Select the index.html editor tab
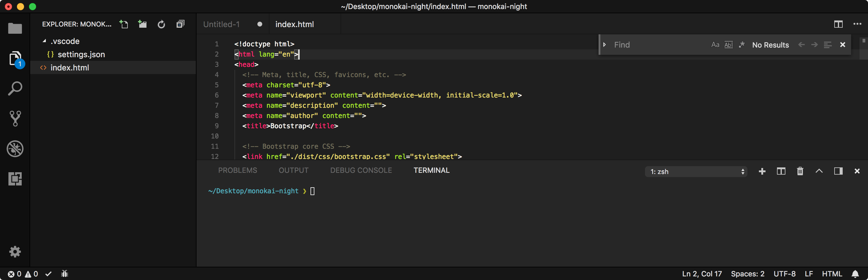This screenshot has width=868, height=280. coord(294,24)
